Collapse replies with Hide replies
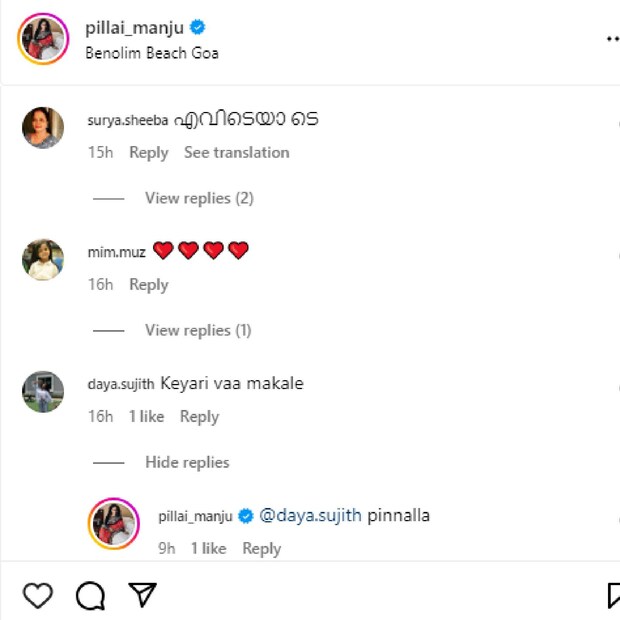Screen dimensions: 620x620 coord(187,462)
